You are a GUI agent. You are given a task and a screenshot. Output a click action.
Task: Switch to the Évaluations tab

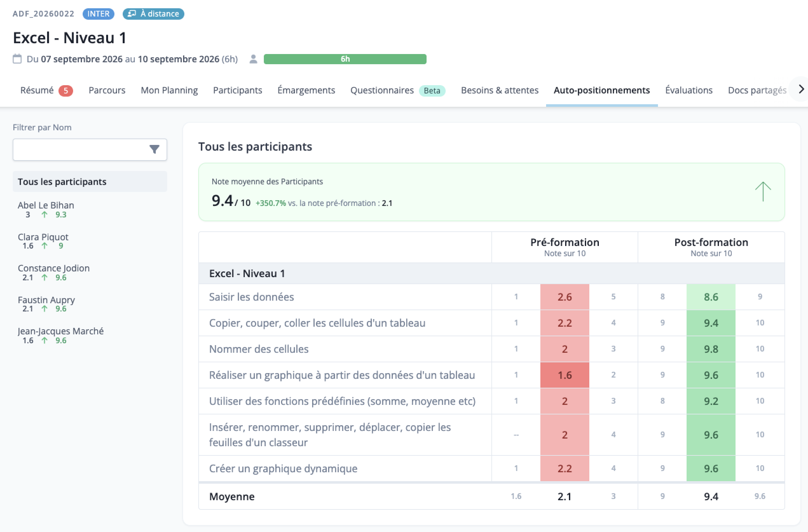[x=688, y=90]
